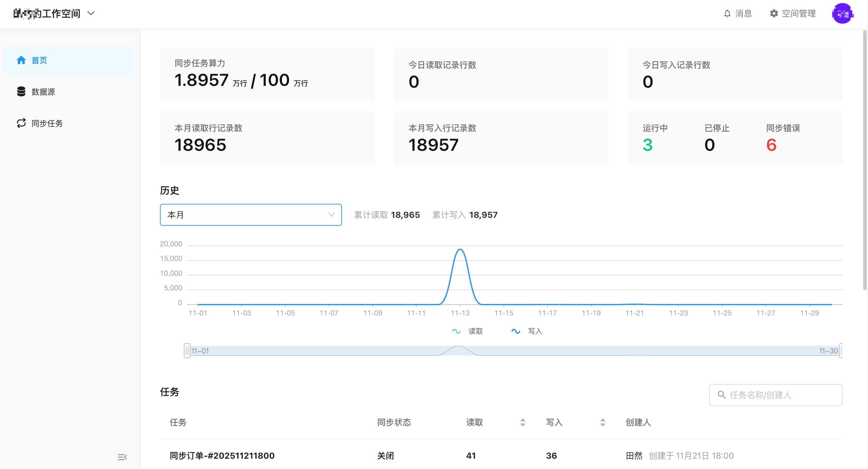Open task 同步订单-#202511211800

[222, 456]
